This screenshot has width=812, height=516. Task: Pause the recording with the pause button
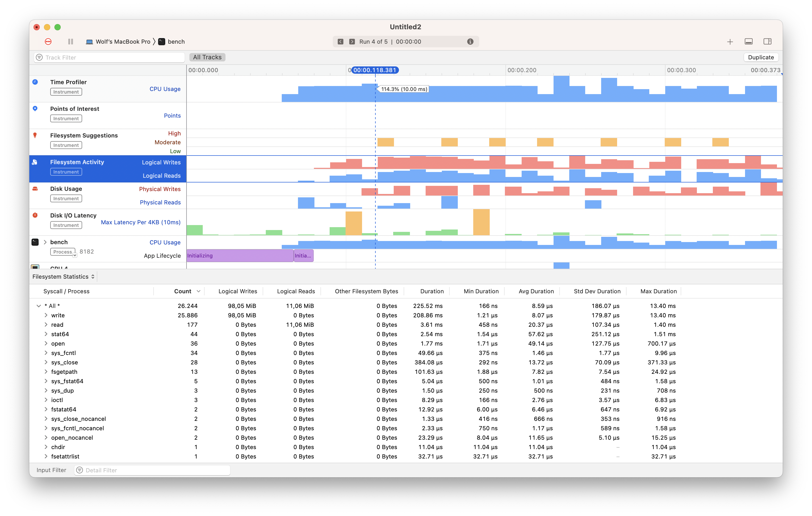click(70, 42)
